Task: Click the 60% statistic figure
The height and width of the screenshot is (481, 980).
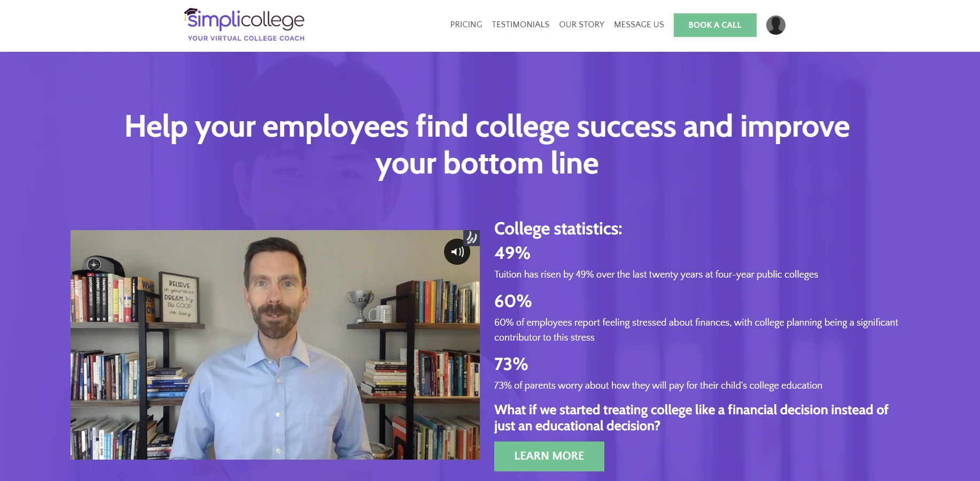Action: click(x=512, y=301)
